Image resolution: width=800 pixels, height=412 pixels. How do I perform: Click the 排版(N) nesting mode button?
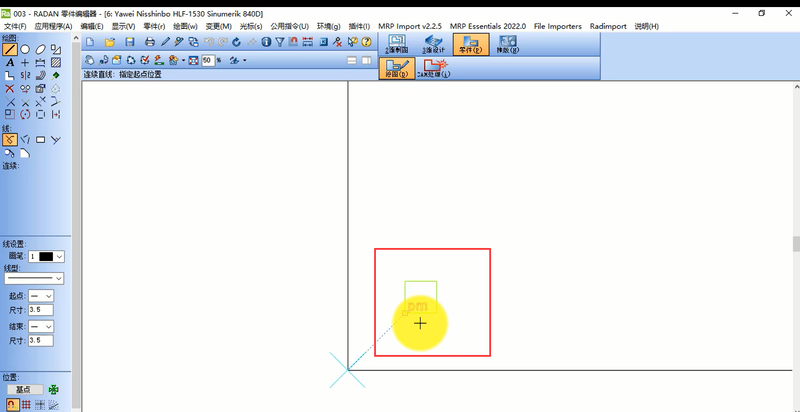click(x=508, y=44)
